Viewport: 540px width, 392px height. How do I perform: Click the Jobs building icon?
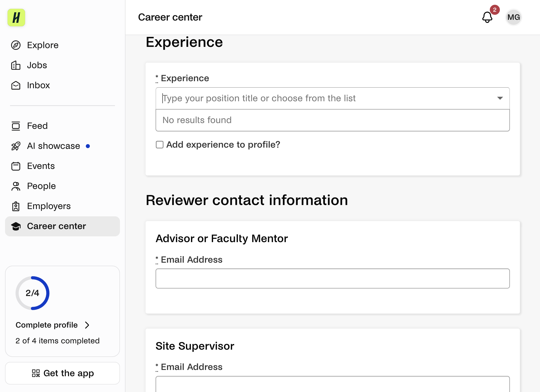click(16, 65)
